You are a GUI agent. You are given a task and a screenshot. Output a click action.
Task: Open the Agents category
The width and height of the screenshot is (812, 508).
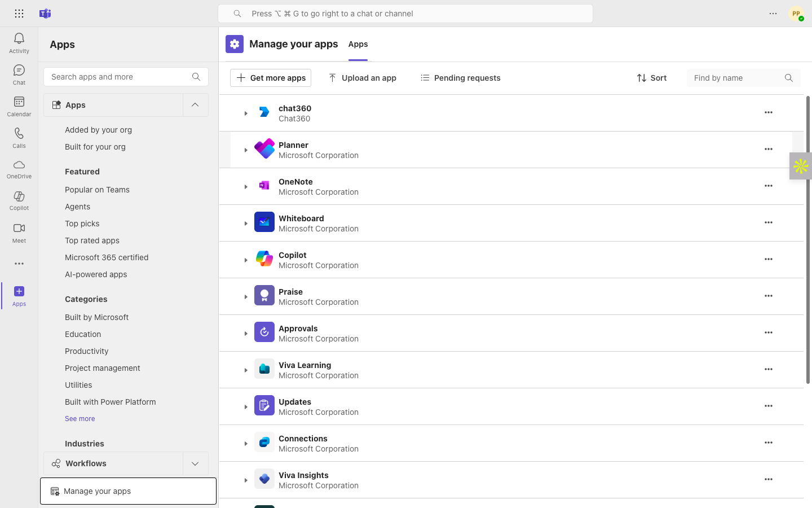77,207
